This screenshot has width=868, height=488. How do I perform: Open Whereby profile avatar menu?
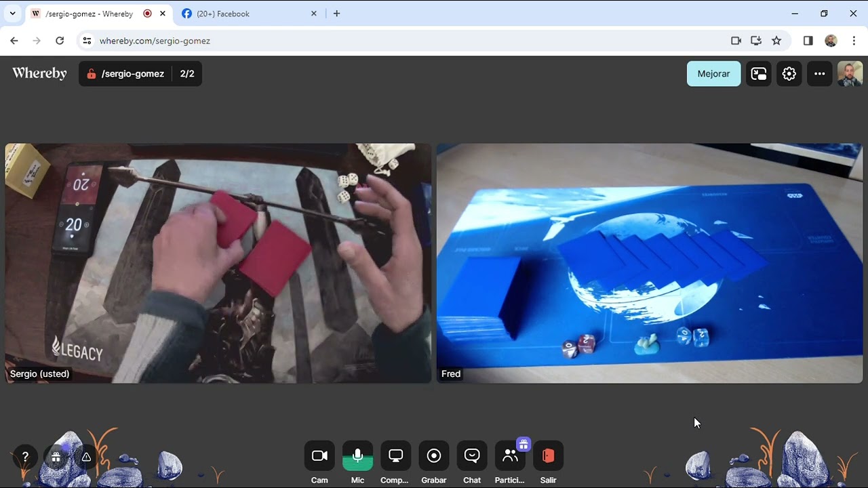tap(850, 74)
